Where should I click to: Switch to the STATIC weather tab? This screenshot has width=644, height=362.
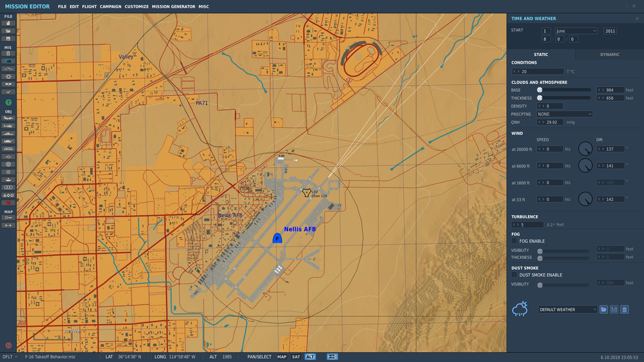[541, 54]
